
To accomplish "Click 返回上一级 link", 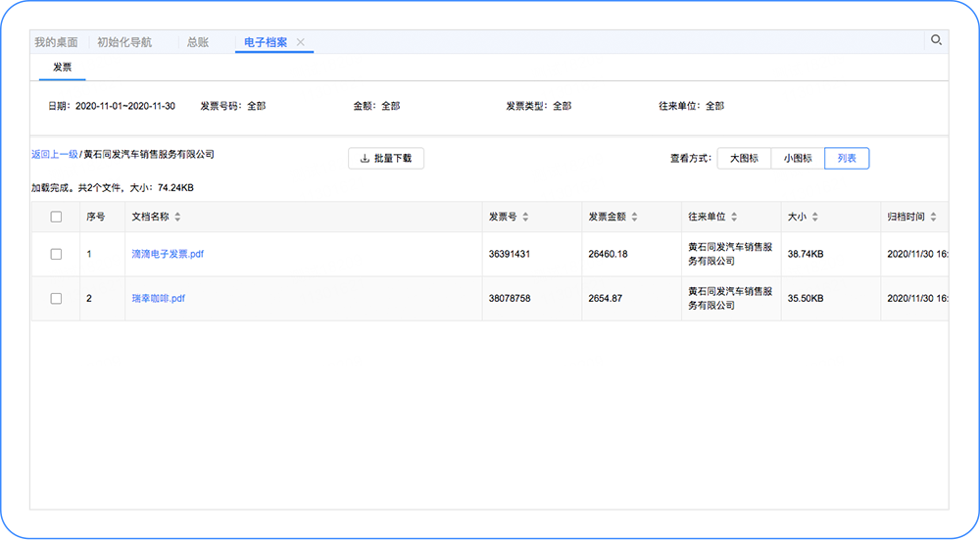I will tap(54, 154).
